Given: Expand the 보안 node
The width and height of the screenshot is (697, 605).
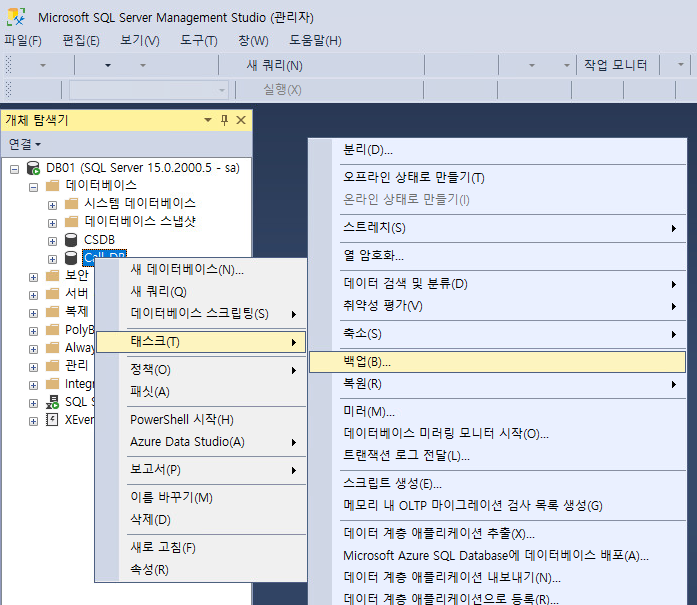Looking at the screenshot, I should [x=33, y=277].
